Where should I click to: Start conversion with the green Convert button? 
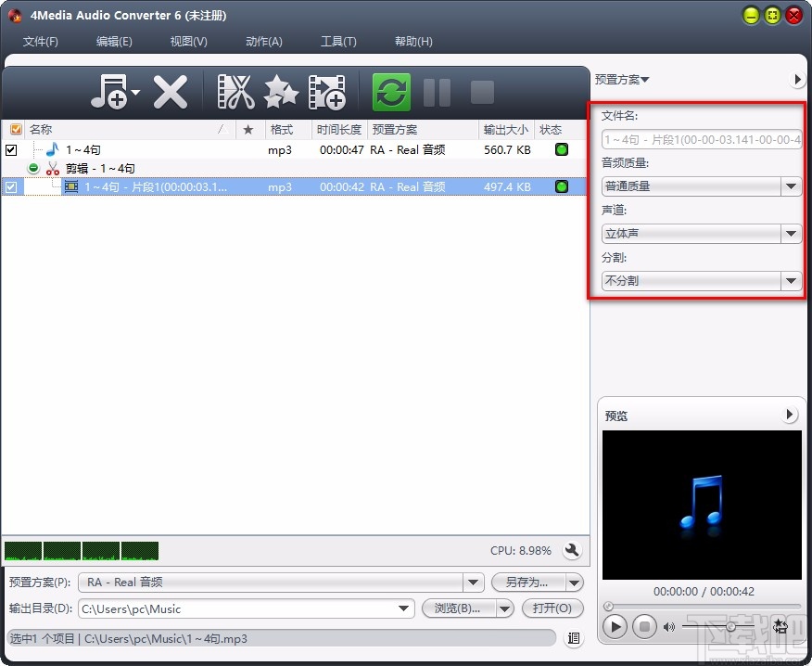391,92
